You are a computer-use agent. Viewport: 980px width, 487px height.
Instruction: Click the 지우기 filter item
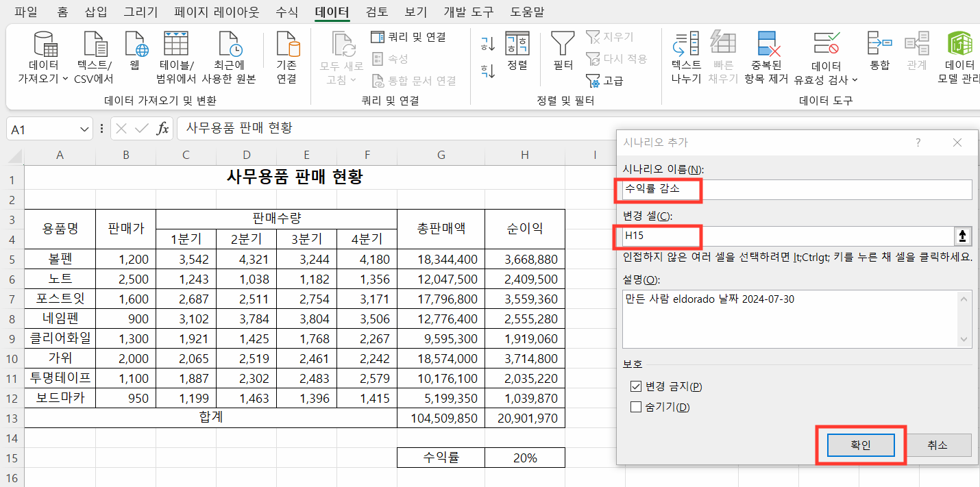pos(610,37)
